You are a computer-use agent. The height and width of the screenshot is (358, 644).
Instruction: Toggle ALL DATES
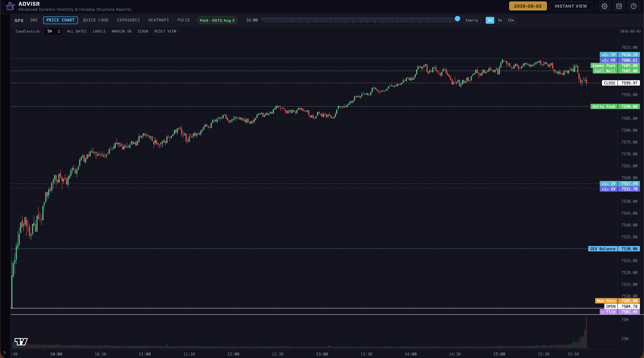(x=77, y=31)
